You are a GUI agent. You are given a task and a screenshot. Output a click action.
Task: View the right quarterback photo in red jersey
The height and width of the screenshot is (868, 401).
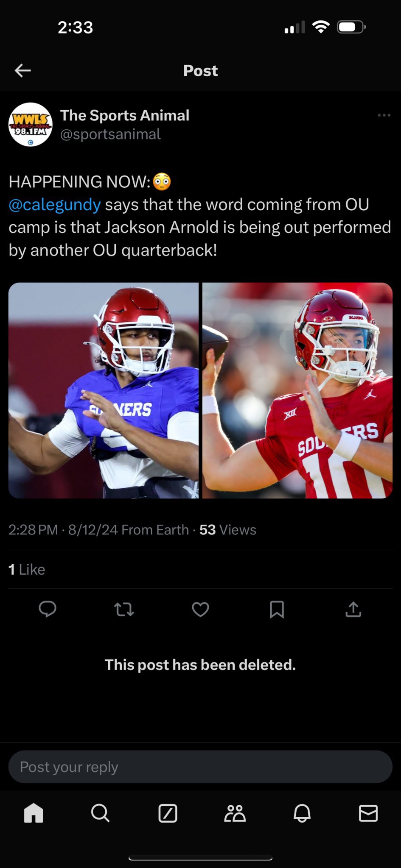pos(297,390)
